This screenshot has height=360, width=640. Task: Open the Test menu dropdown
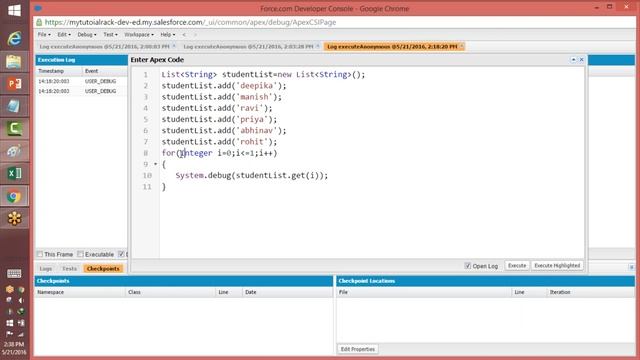click(110, 35)
